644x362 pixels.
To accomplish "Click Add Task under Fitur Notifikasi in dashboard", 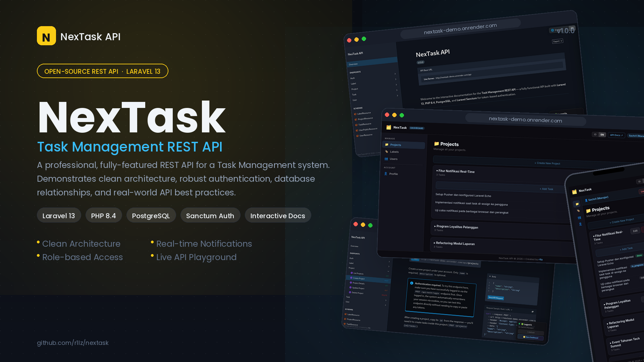I will click(x=546, y=189).
